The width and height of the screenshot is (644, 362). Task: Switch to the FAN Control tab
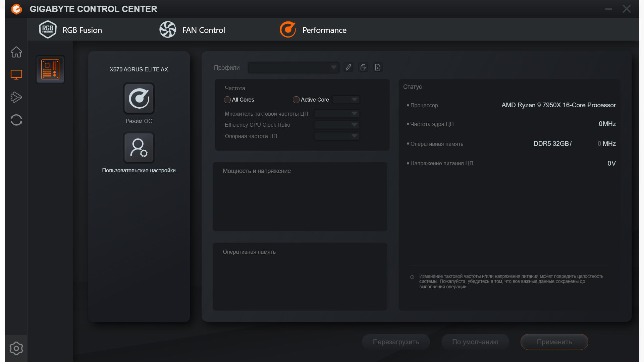click(193, 30)
